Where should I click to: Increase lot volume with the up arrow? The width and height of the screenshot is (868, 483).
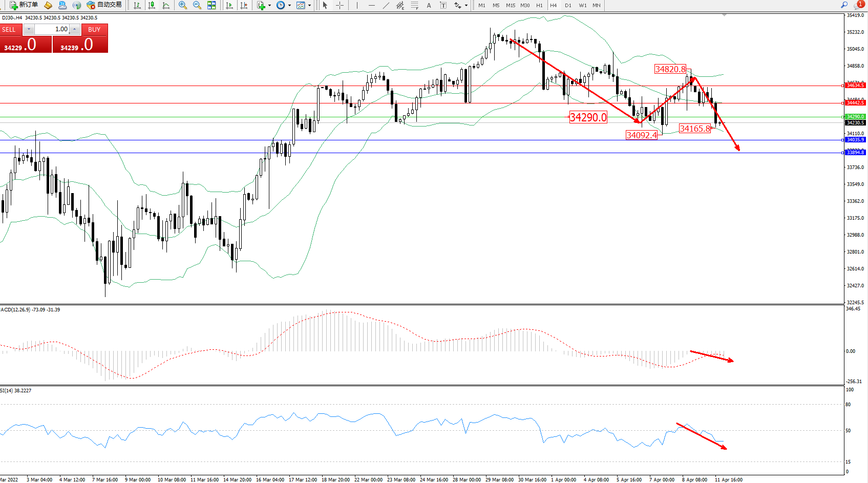pyautogui.click(x=75, y=29)
